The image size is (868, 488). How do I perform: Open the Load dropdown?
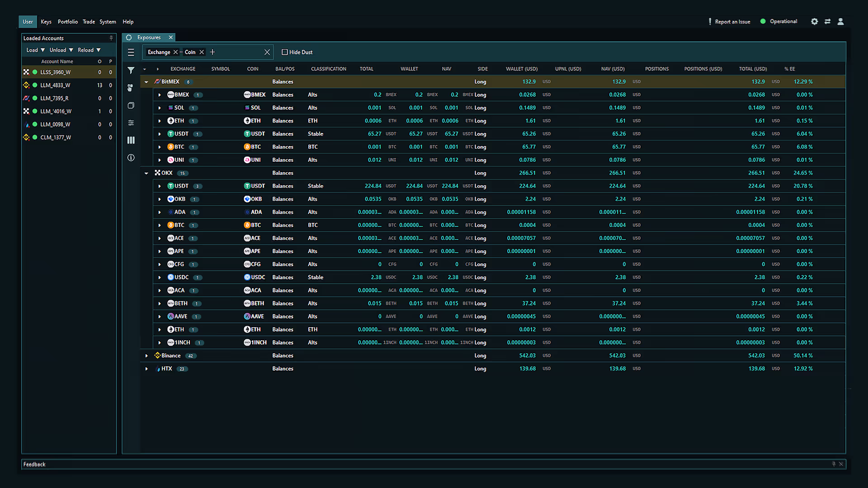click(35, 50)
